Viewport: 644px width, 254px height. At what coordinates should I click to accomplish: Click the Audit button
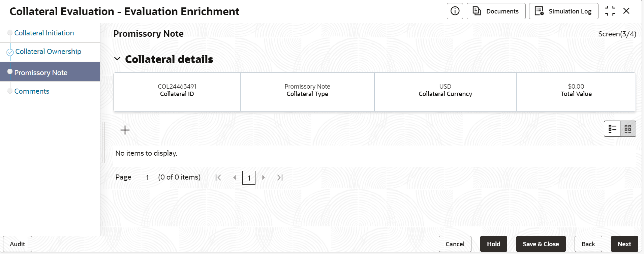tap(18, 244)
